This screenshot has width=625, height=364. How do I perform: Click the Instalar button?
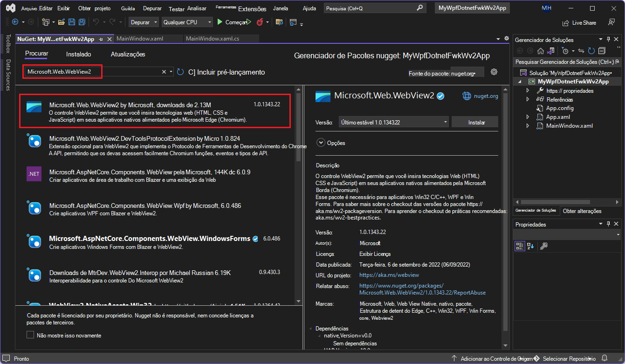pos(474,121)
